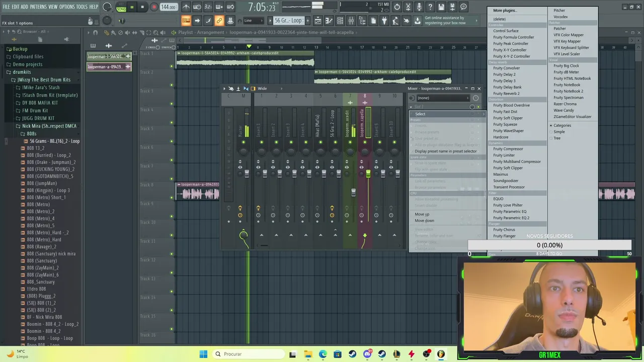This screenshot has width=644, height=362.
Task: Expand Clipboard files folder
Action: [x=28, y=56]
